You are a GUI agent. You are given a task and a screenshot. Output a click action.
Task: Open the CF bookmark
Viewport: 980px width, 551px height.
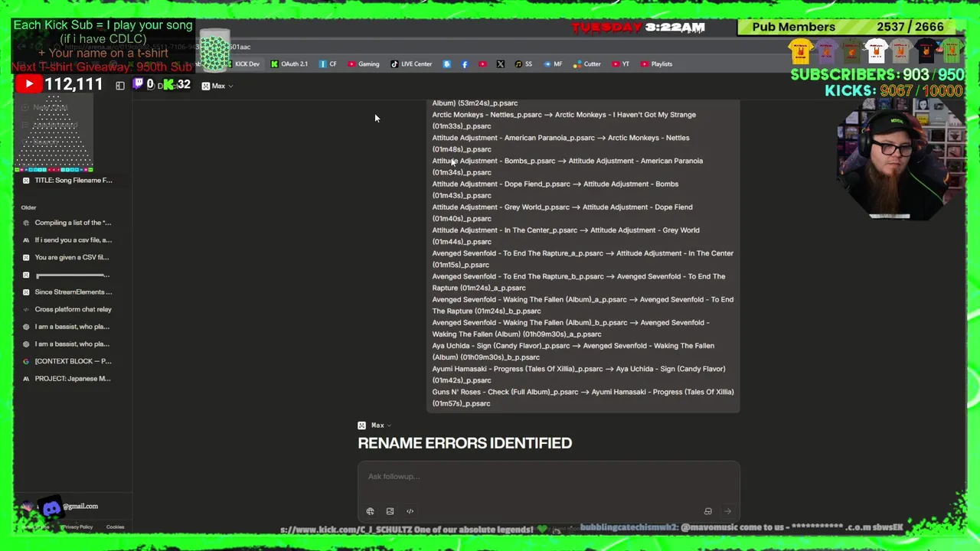click(328, 64)
